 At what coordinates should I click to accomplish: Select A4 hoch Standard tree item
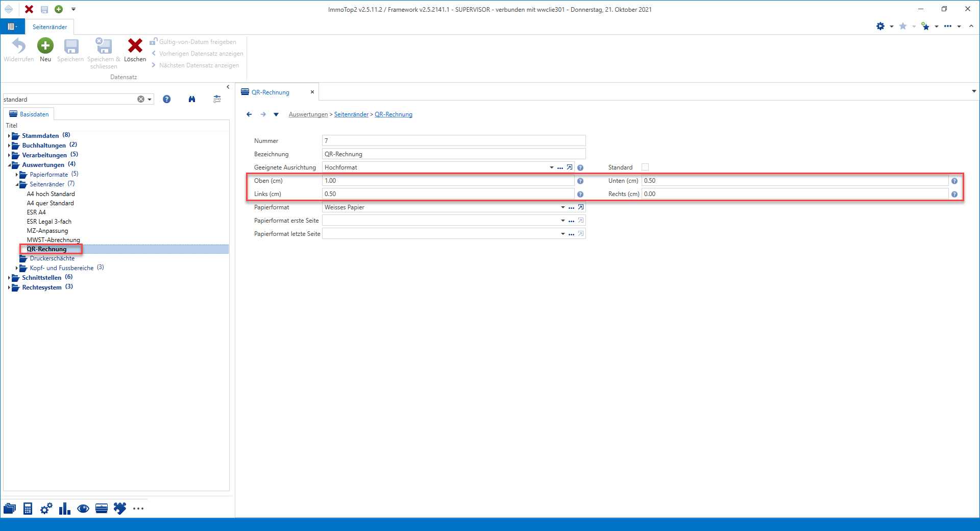pyautogui.click(x=51, y=194)
